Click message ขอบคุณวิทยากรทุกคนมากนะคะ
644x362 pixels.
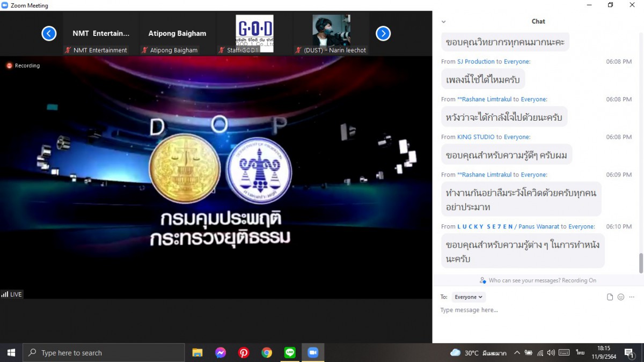pos(505,42)
